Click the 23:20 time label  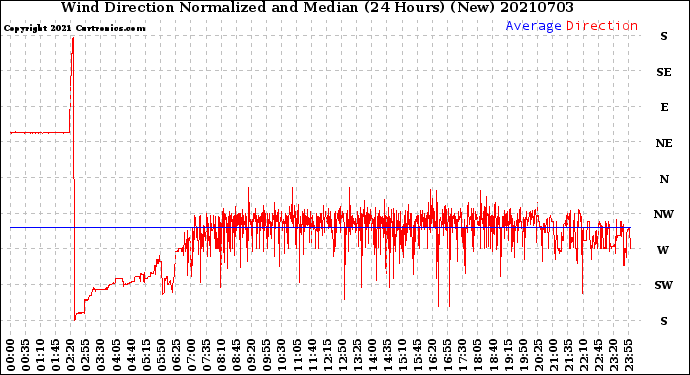613,356
